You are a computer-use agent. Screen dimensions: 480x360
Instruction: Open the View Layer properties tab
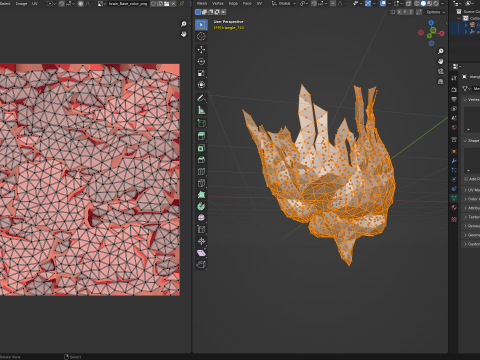(454, 108)
